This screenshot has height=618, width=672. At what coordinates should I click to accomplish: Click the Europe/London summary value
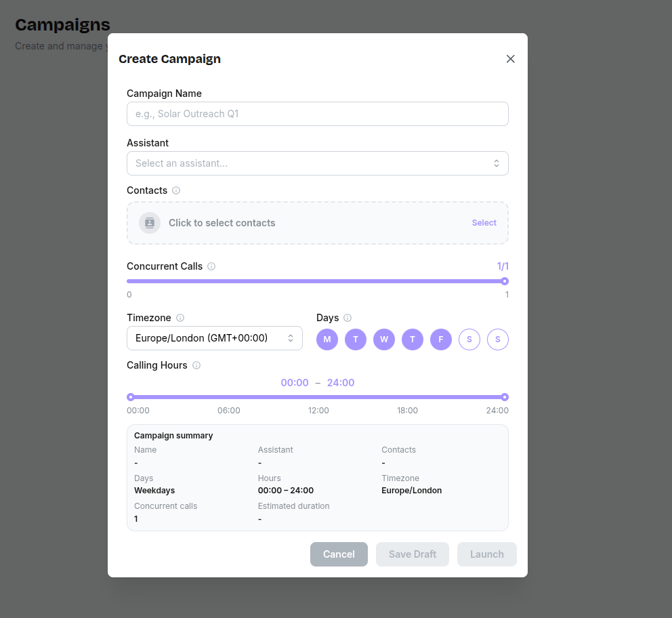point(411,491)
